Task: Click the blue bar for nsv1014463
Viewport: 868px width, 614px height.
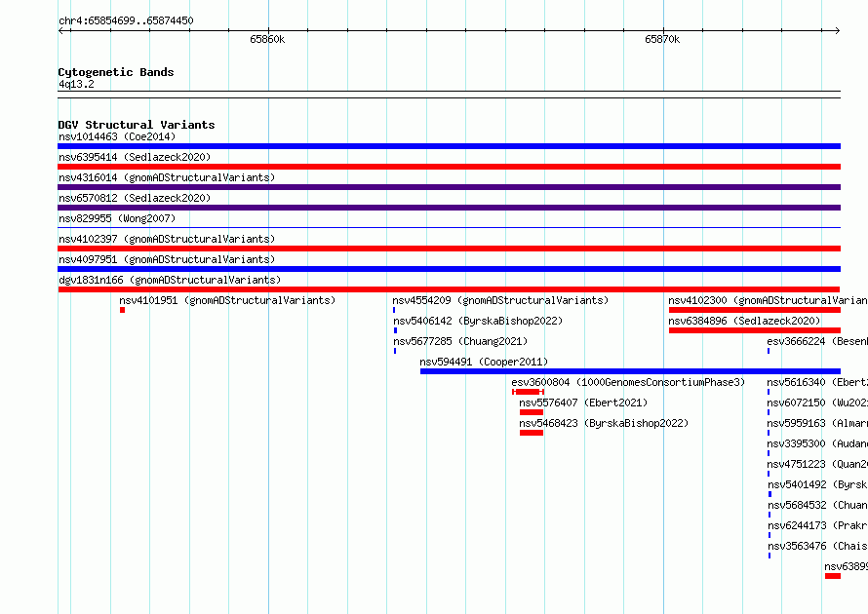Action: pos(449,146)
